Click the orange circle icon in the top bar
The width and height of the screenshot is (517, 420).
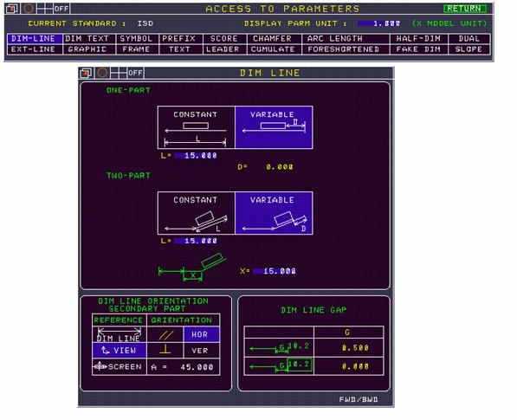[x=29, y=9]
